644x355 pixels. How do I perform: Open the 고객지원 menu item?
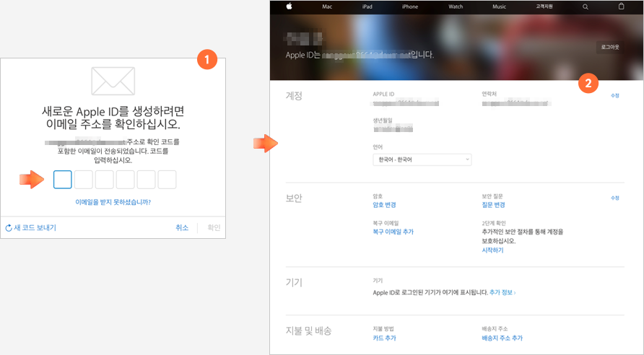[544, 6]
